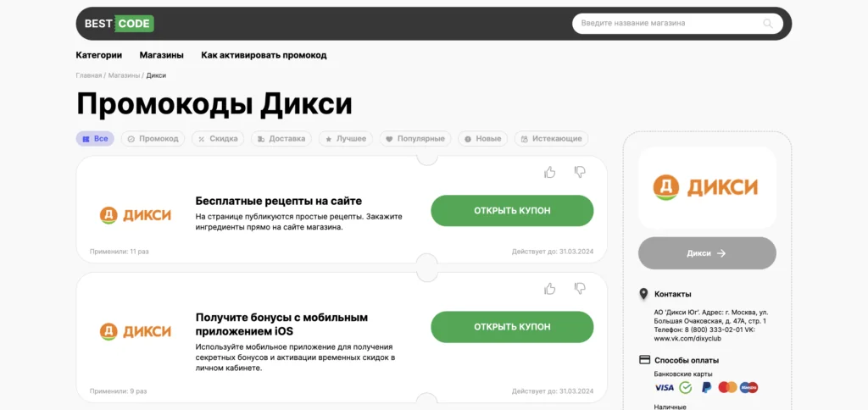Click Получите бонусы с мобильным приложением title

click(x=281, y=324)
